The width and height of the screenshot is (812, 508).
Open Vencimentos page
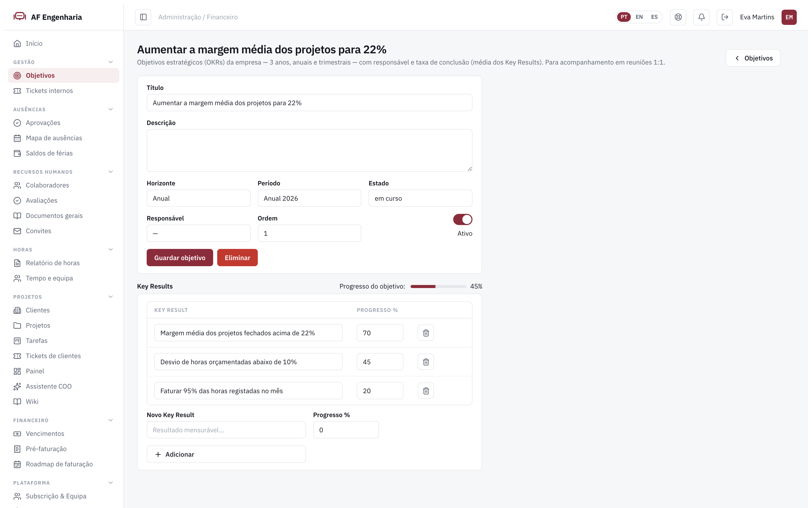coord(63,433)
